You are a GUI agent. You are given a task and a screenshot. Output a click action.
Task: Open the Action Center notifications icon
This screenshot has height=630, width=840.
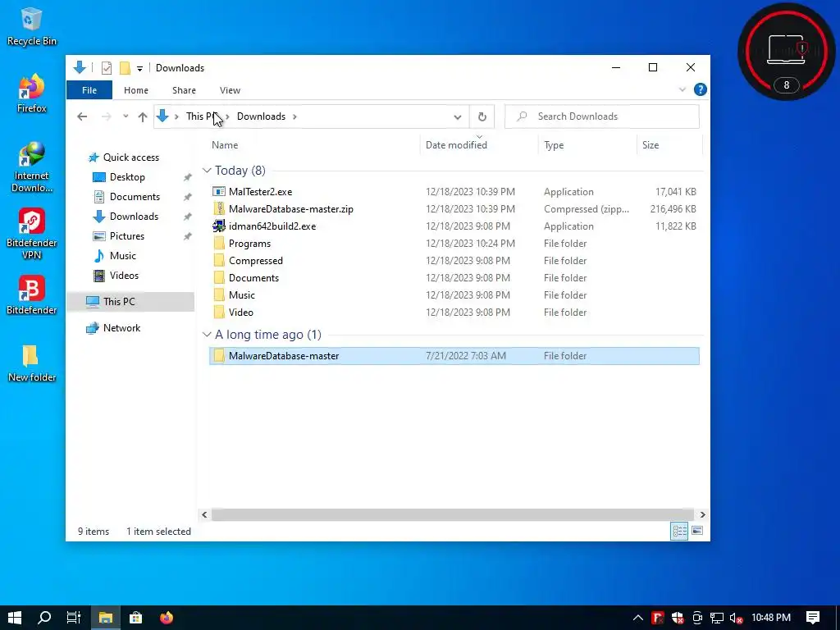(x=813, y=618)
